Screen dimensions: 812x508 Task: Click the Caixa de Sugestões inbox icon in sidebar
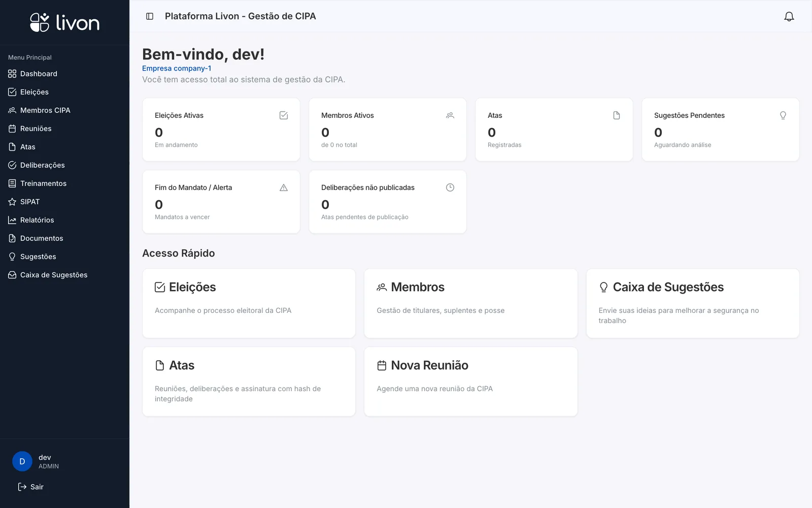tap(12, 275)
